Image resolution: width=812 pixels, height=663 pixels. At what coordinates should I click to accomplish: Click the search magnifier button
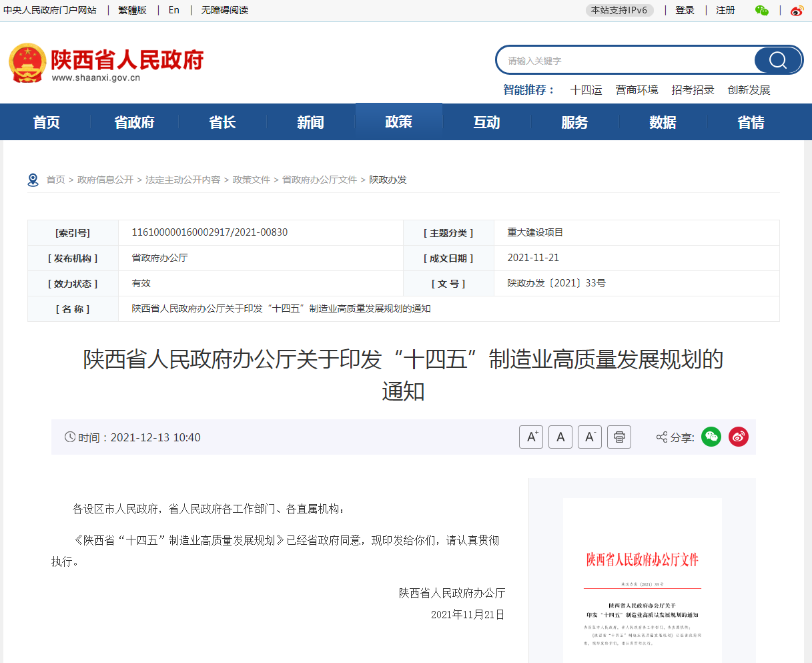[777, 61]
